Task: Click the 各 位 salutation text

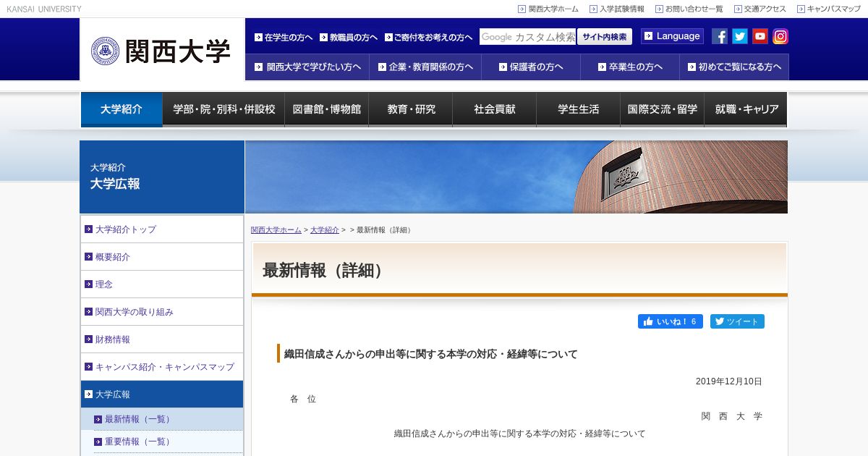Action: [303, 399]
